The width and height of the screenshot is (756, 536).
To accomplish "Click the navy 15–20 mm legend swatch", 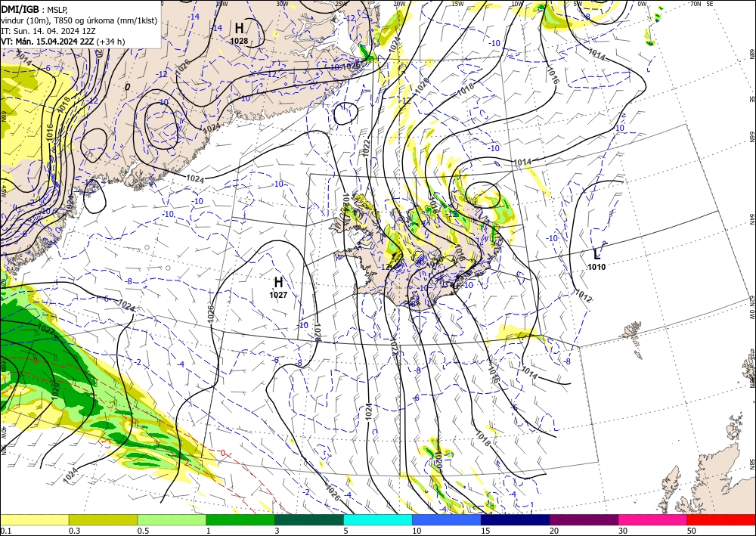I will 515,519.
